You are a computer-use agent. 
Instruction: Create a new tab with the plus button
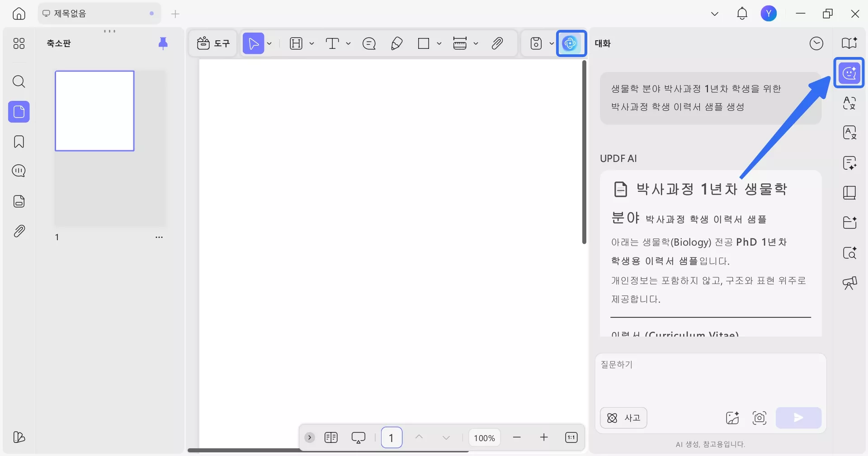coord(175,14)
